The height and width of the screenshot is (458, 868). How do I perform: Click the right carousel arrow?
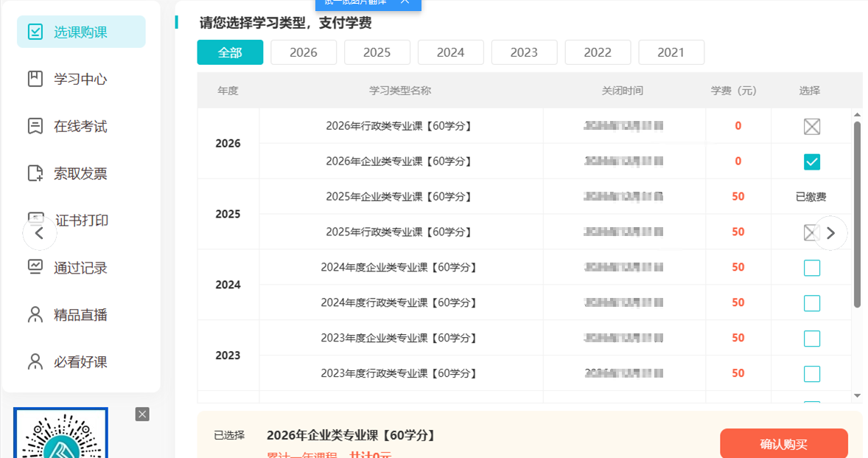pyautogui.click(x=830, y=233)
